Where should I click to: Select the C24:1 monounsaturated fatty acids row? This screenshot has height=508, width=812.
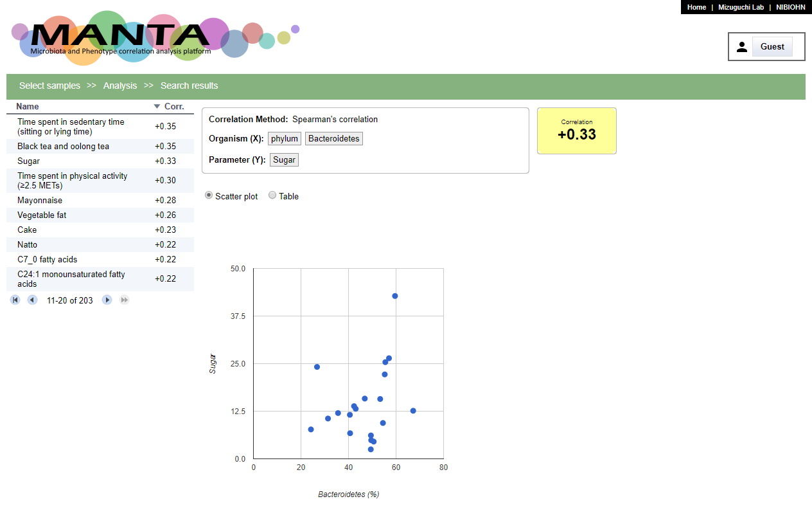tap(100, 279)
